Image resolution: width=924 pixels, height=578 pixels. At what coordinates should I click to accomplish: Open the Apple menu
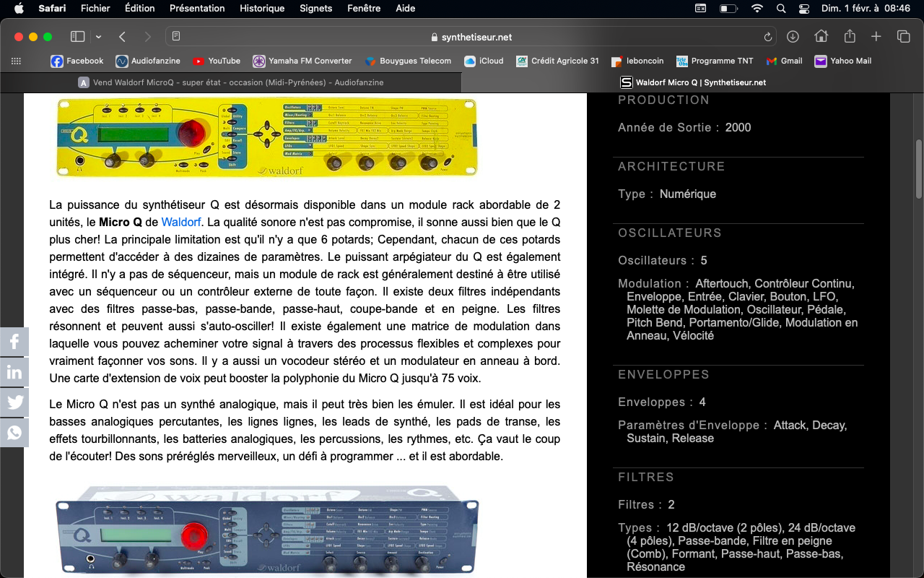19,9
